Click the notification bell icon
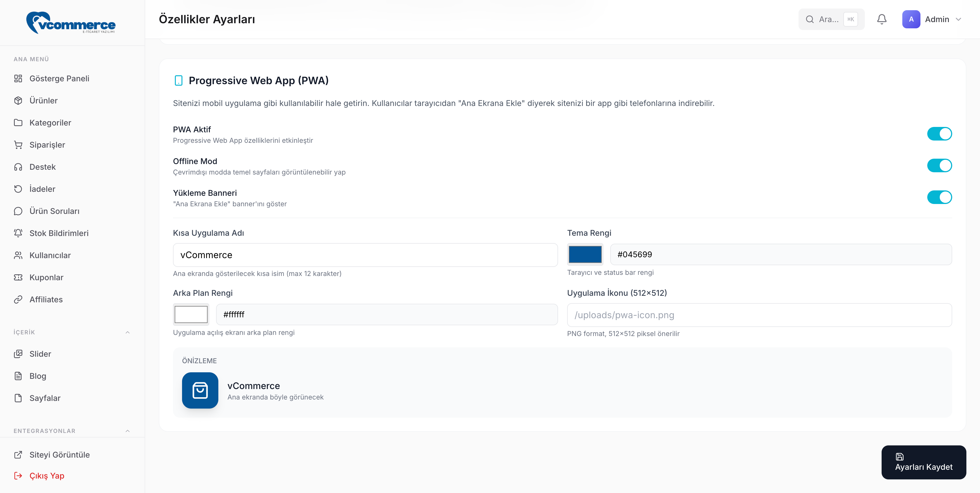This screenshot has height=493, width=980. (882, 19)
